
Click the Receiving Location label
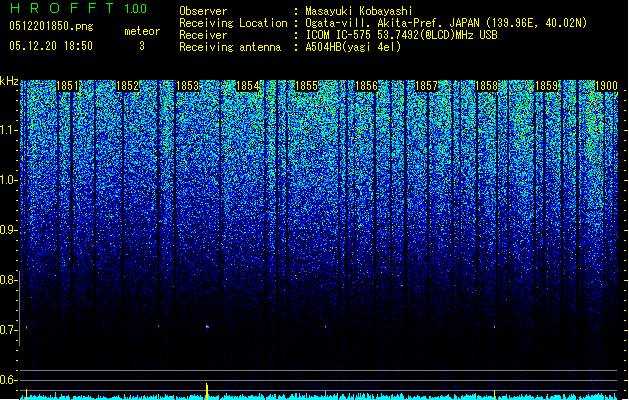[x=233, y=23]
